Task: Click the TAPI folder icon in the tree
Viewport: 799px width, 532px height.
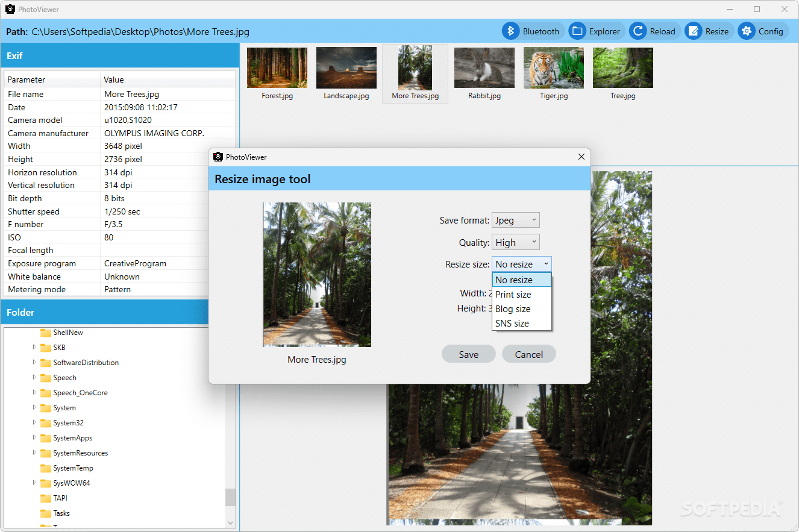Action: click(46, 498)
